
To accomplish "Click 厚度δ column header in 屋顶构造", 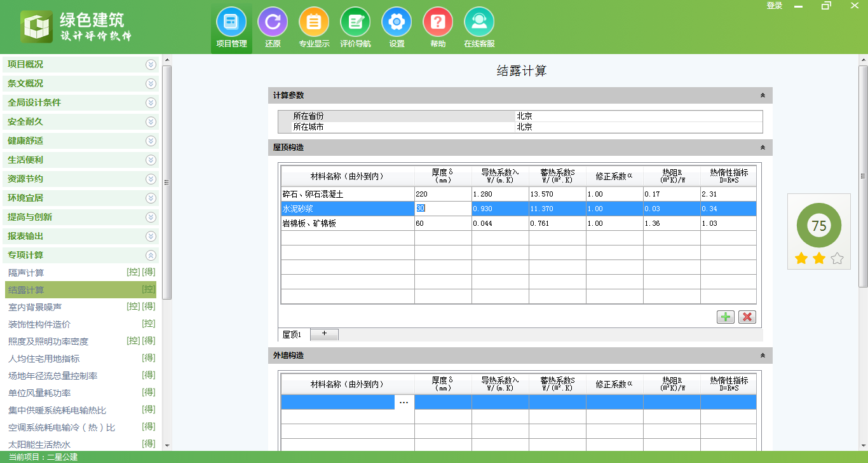I will pyautogui.click(x=443, y=176).
